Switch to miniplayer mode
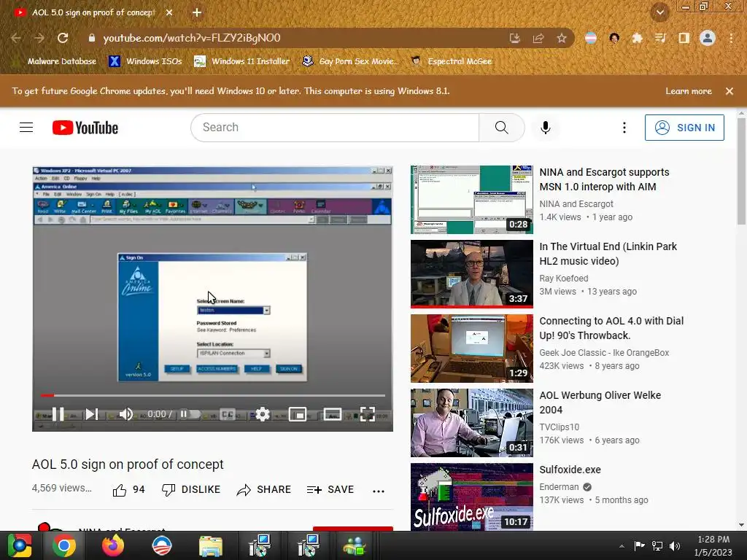This screenshot has width=747, height=560. 298,414
